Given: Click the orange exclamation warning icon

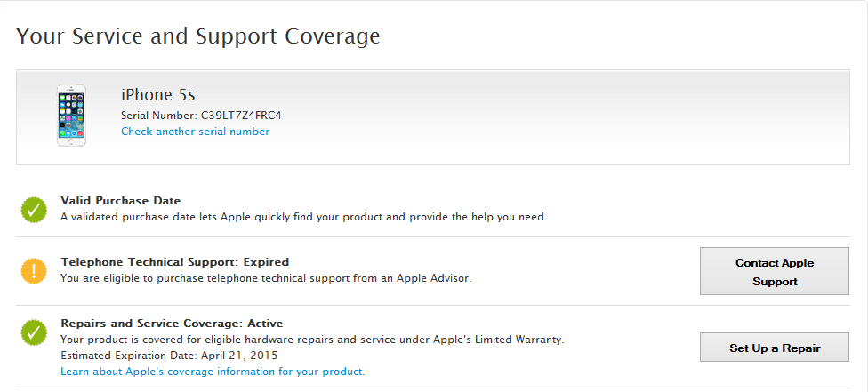Looking at the screenshot, I should pyautogui.click(x=35, y=271).
